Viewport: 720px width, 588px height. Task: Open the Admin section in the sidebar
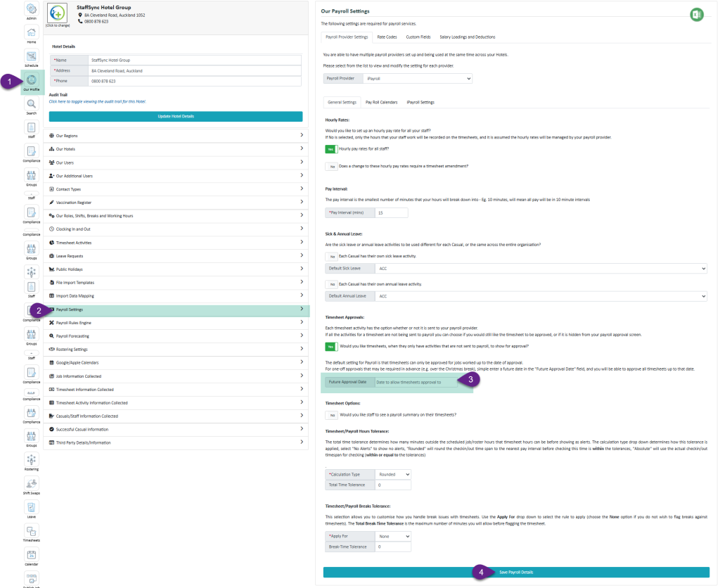tap(31, 9)
